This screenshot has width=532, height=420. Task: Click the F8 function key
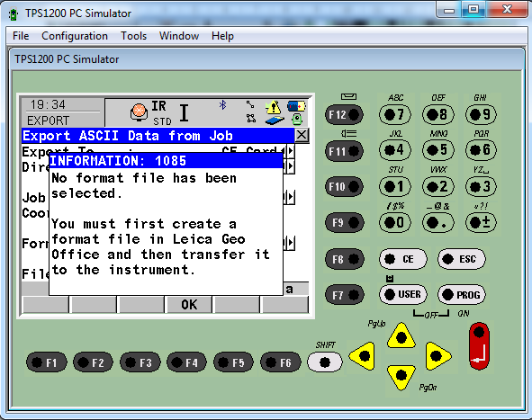tap(344, 259)
